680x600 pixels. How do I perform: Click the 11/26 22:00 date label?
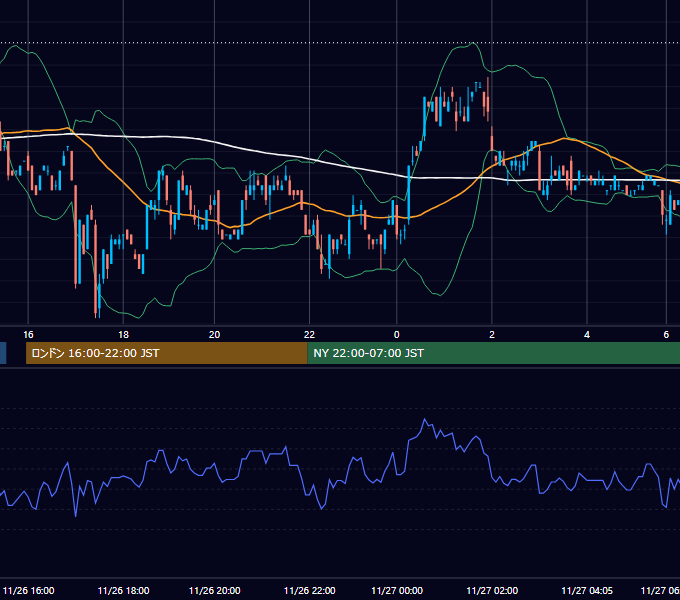310,590
